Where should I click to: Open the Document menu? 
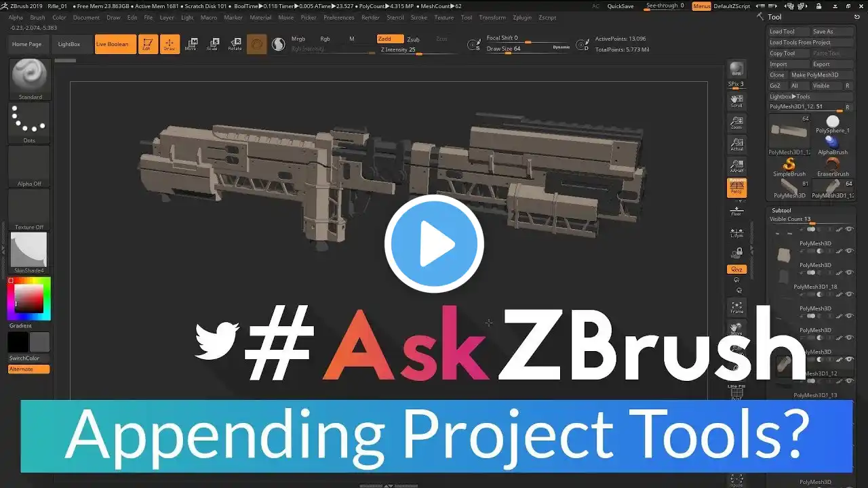86,17
